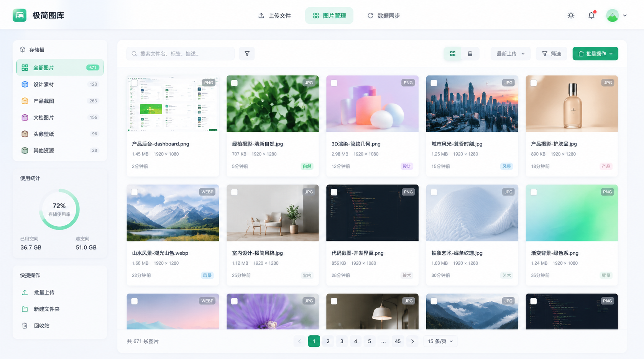The image size is (644, 359).
Task: Click the funnel icon beside search box
Action: (247, 54)
